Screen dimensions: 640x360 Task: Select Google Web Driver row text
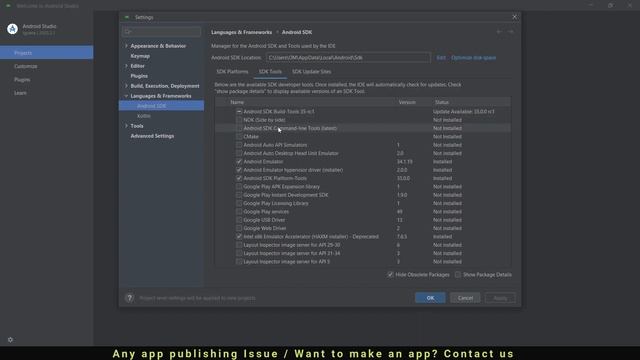click(264, 228)
